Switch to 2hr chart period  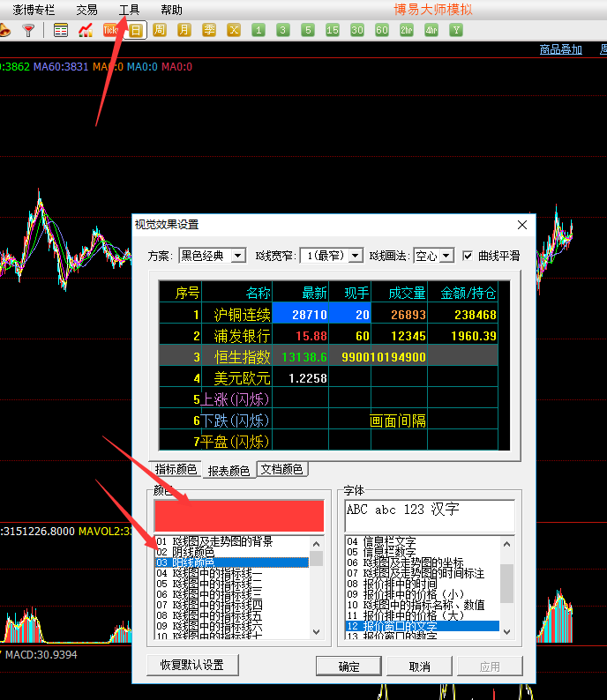[407, 30]
